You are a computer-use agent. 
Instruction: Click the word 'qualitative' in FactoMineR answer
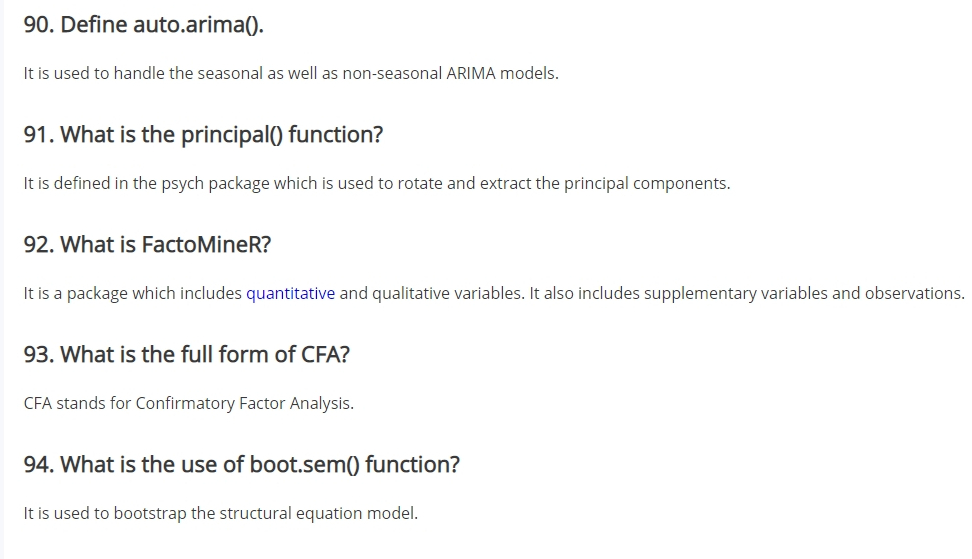(411, 293)
